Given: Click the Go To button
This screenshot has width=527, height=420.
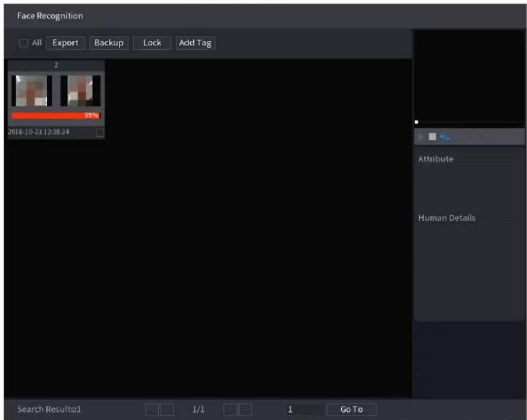Looking at the screenshot, I should 352,410.
